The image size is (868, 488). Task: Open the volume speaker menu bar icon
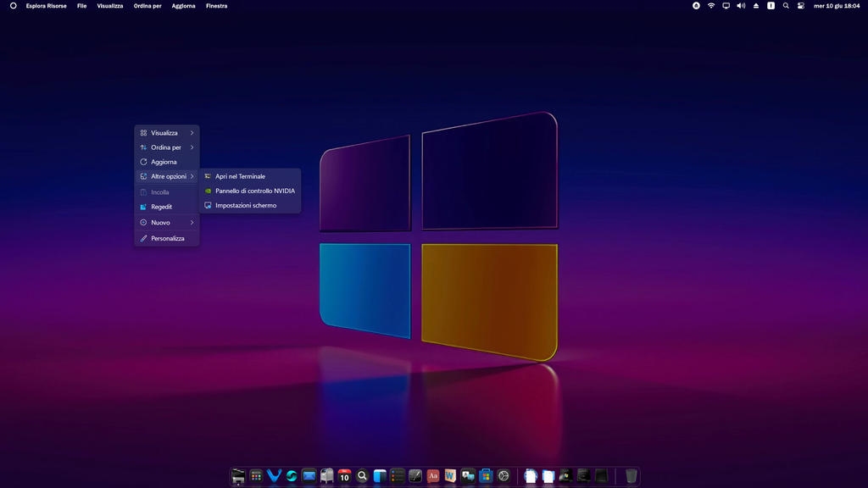(x=741, y=6)
